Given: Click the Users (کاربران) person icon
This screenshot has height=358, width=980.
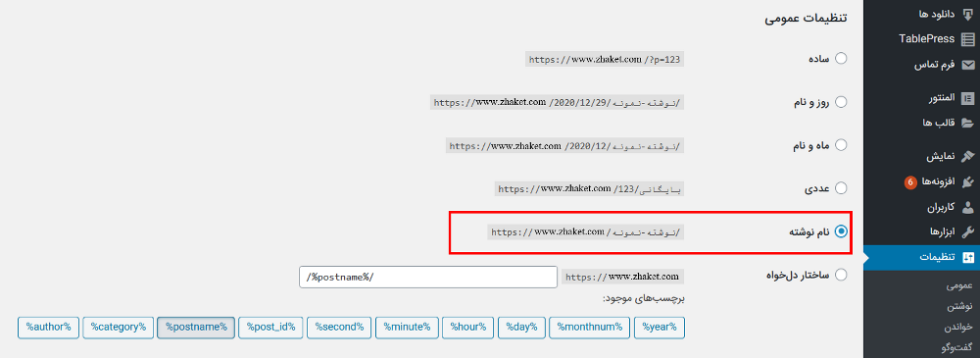Looking at the screenshot, I should point(967,207).
